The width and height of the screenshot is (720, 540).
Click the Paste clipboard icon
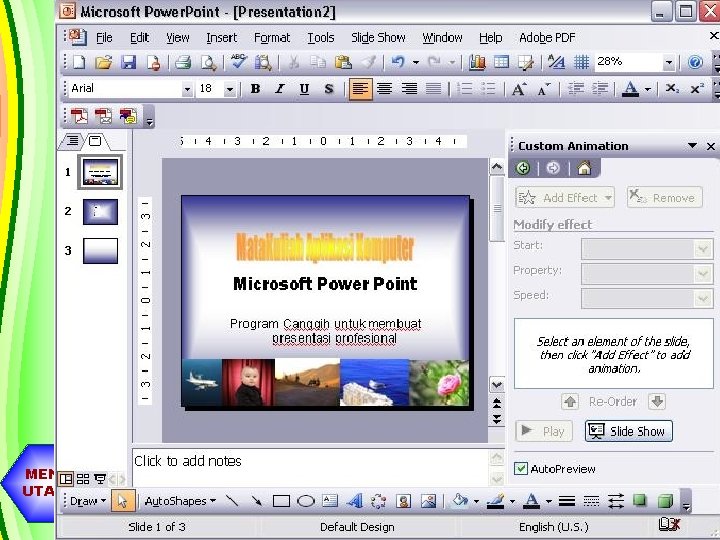(x=343, y=62)
